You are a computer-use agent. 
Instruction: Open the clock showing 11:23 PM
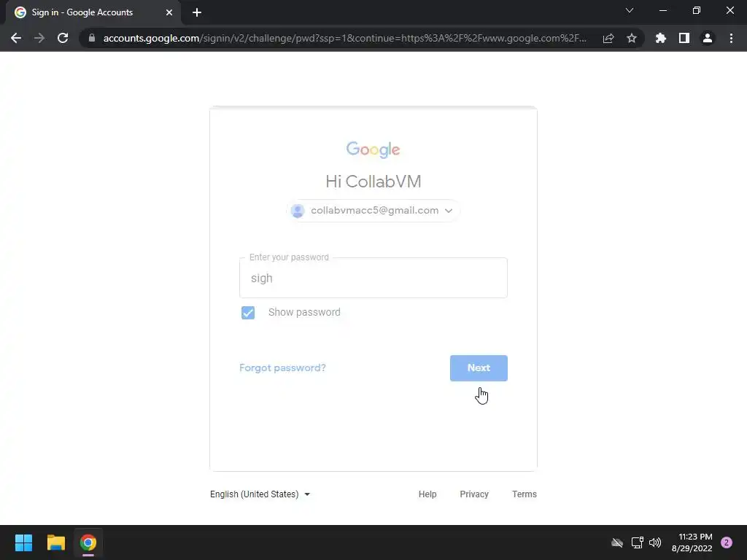[692, 542]
